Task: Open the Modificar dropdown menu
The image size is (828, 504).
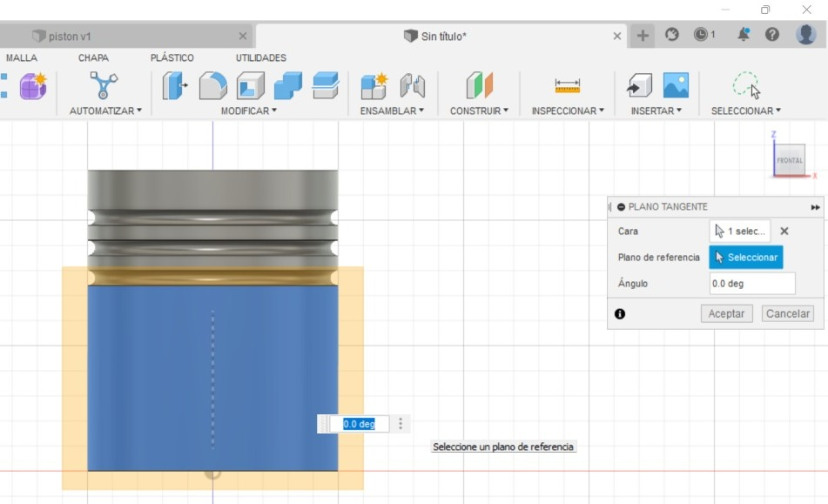Action: coord(249,111)
